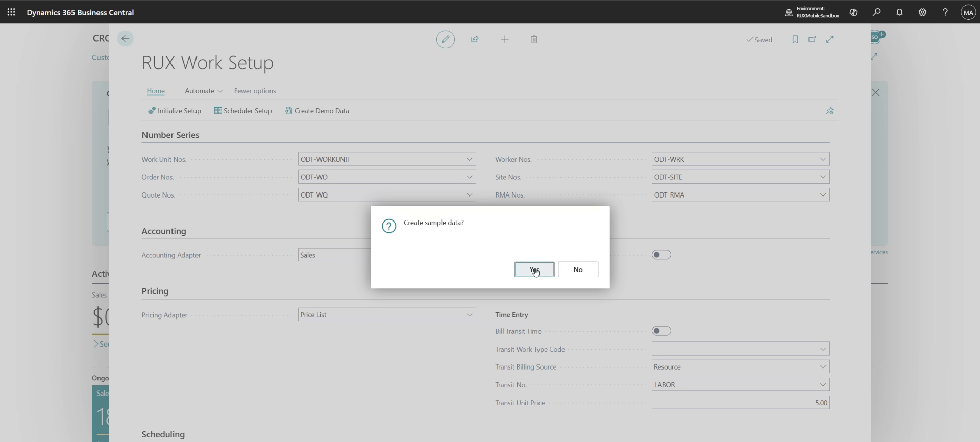Open Transit Work Type Code dropdown
Screen dimensions: 980x442
pyautogui.click(x=823, y=349)
